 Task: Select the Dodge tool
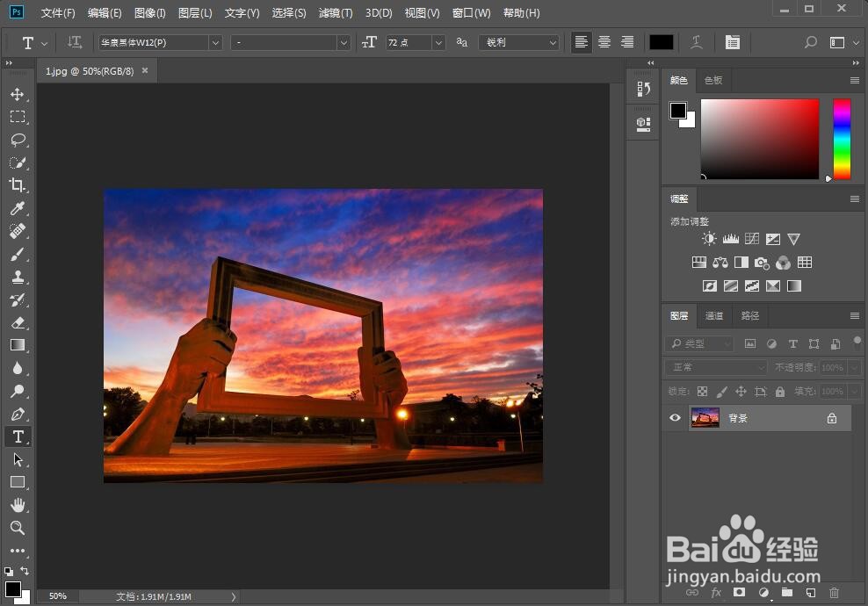pyautogui.click(x=18, y=392)
